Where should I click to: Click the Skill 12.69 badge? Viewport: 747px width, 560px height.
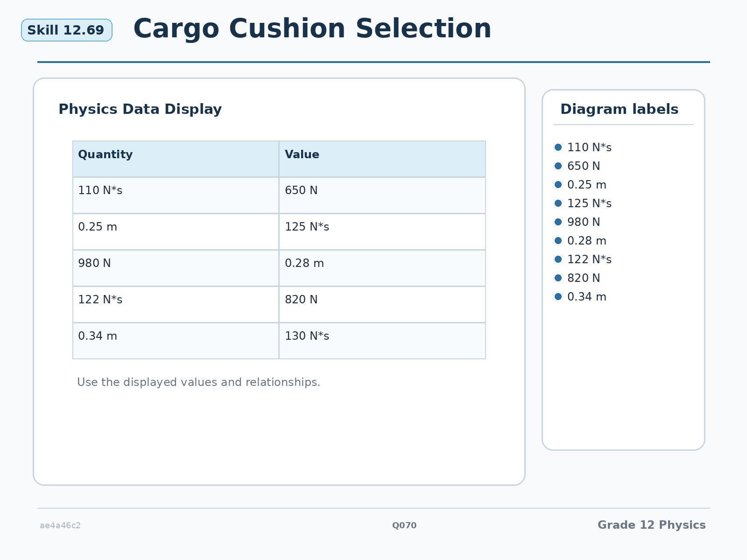coord(67,30)
